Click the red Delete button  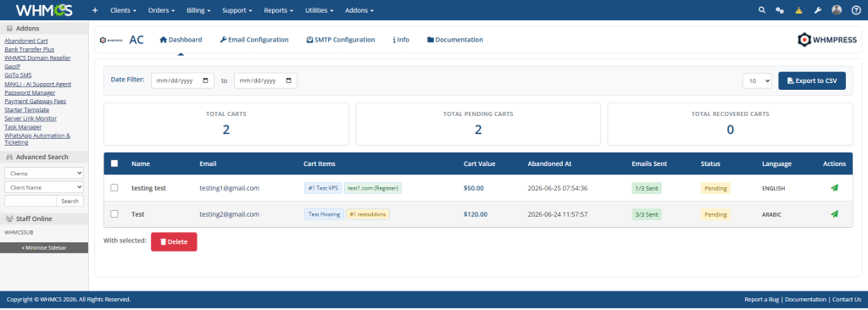[174, 242]
